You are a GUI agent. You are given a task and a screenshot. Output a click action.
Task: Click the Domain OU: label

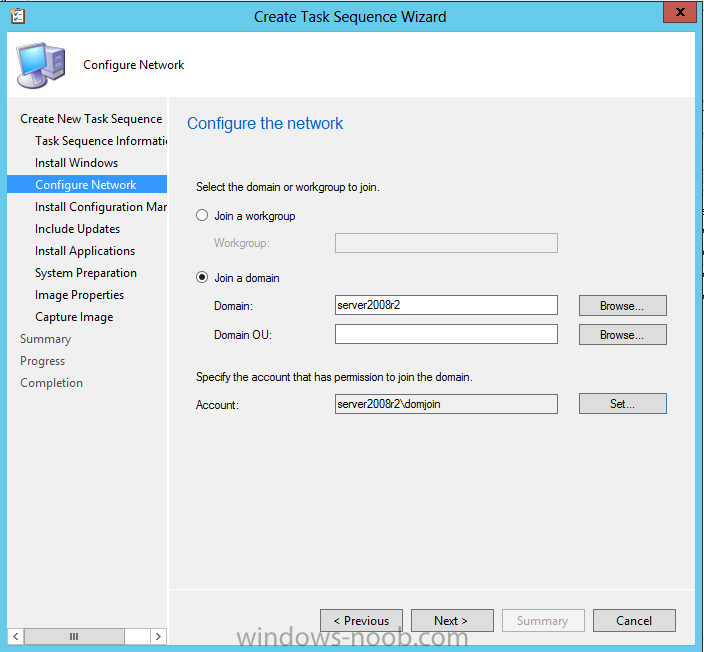pyautogui.click(x=243, y=335)
